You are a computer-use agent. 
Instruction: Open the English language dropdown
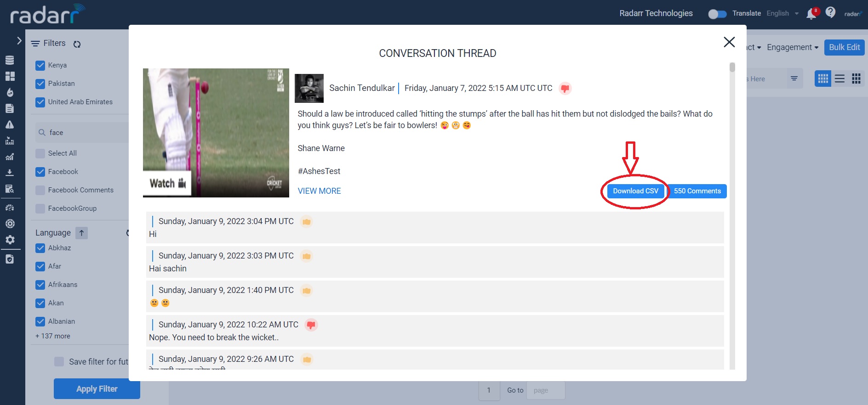[x=782, y=13]
